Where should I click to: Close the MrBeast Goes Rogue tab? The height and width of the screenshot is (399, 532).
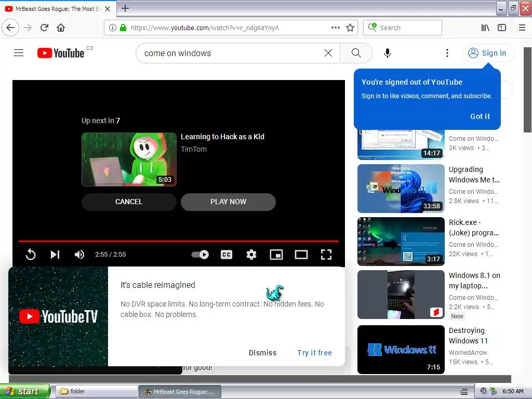pyautogui.click(x=108, y=9)
